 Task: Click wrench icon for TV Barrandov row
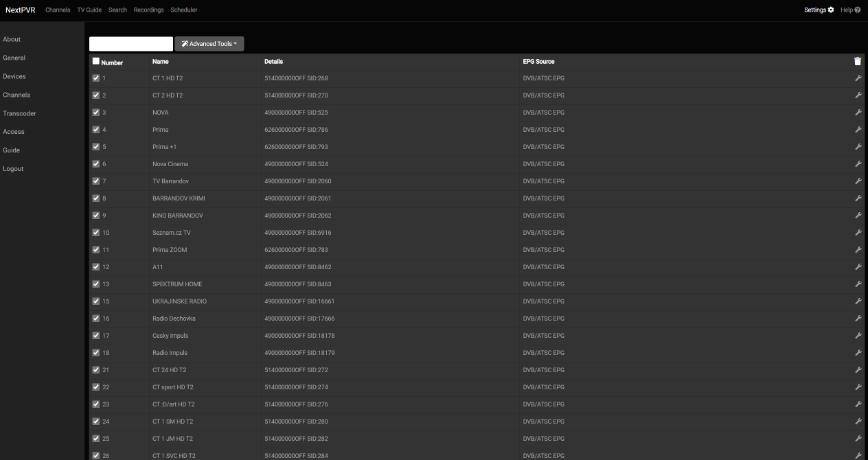[x=858, y=181]
